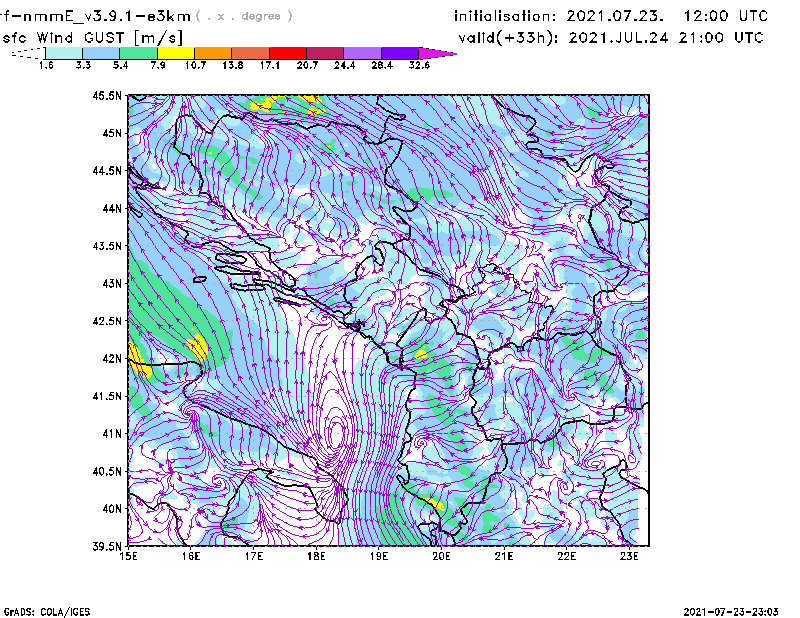Image resolution: width=800 pixels, height=618 pixels.
Task: Click the '45.5N' latitude label
Action: click(107, 96)
